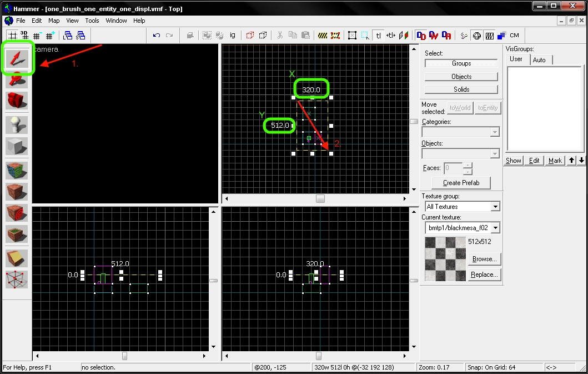
Task: Select the Entity tool (light bulb)
Action: [x=17, y=125]
